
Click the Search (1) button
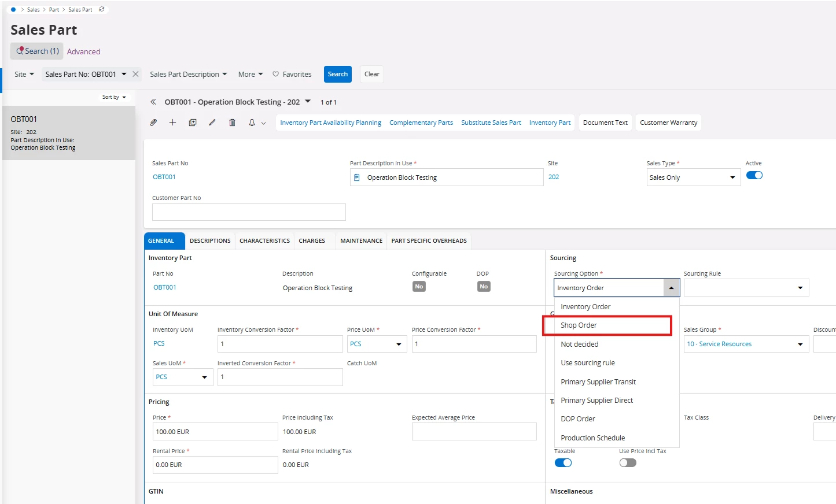coord(37,51)
